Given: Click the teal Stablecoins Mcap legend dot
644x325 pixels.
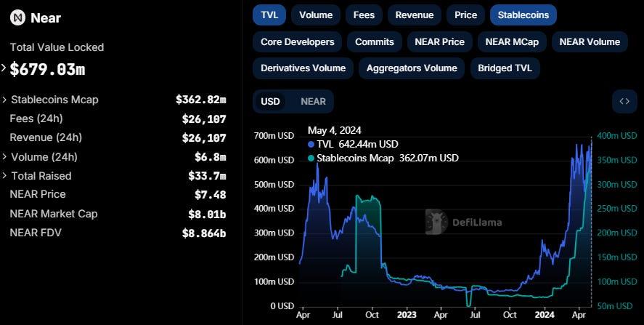Looking at the screenshot, I should 311,158.
